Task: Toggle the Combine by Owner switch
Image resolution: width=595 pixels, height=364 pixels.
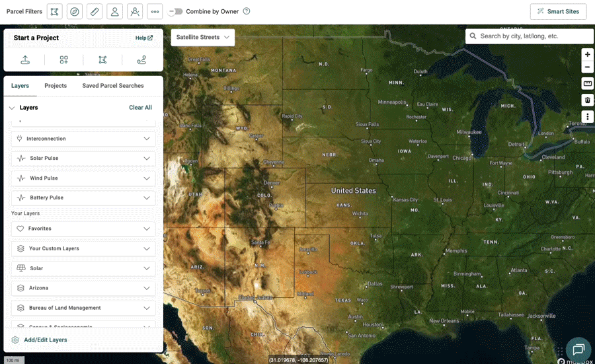Action: (x=175, y=12)
